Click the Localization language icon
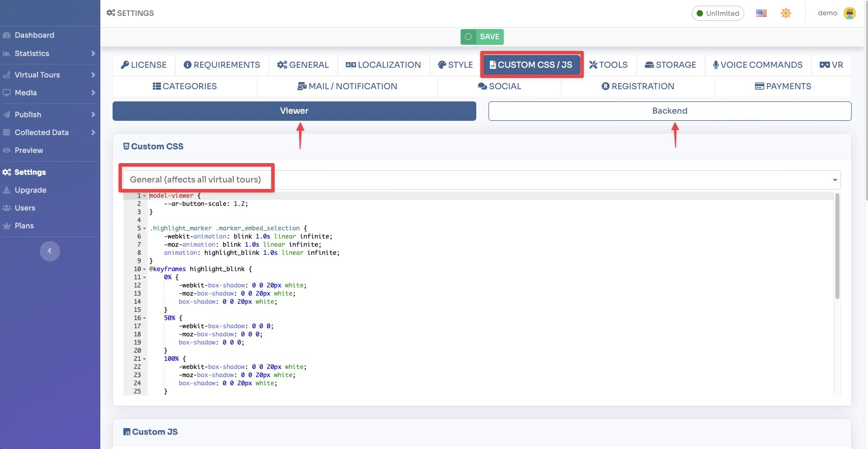This screenshot has width=868, height=449. pyautogui.click(x=351, y=65)
